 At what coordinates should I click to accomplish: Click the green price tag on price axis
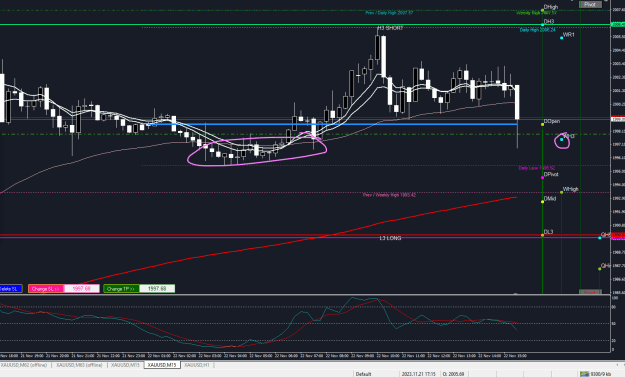618,25
